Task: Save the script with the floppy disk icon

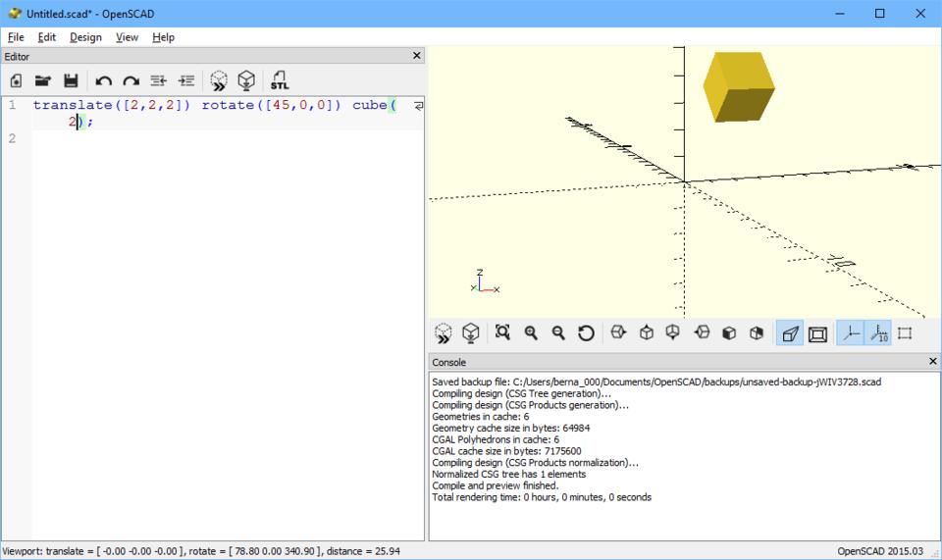Action: click(71, 81)
